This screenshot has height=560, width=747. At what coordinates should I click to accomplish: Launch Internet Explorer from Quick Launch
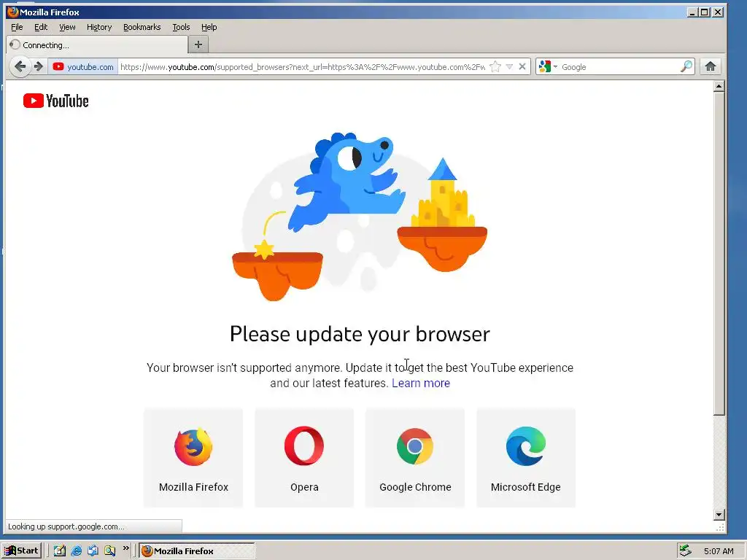(x=76, y=551)
